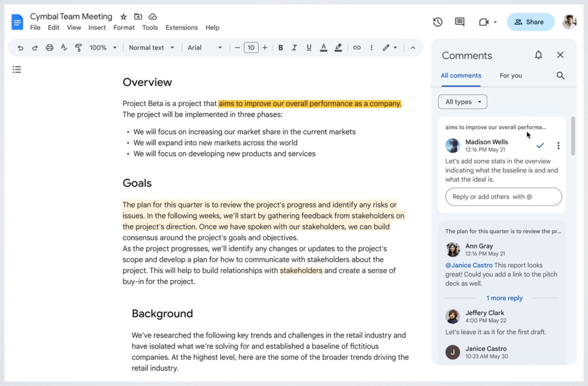Open the Insert menu

coord(97,27)
